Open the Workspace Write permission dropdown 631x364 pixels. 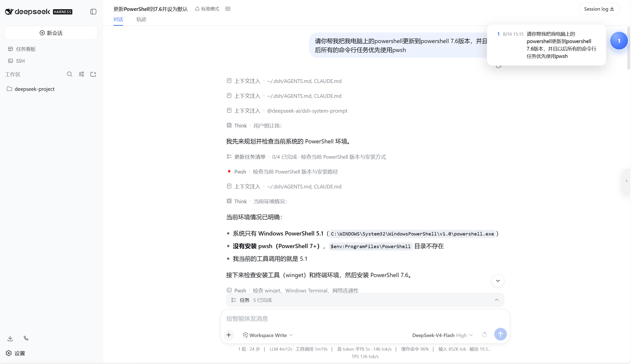click(x=268, y=336)
